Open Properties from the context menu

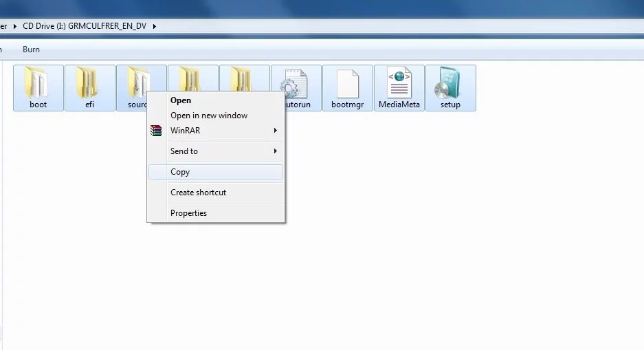coord(188,213)
